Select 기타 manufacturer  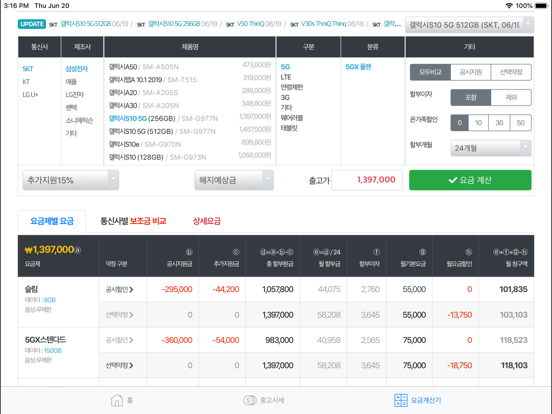pos(71,133)
